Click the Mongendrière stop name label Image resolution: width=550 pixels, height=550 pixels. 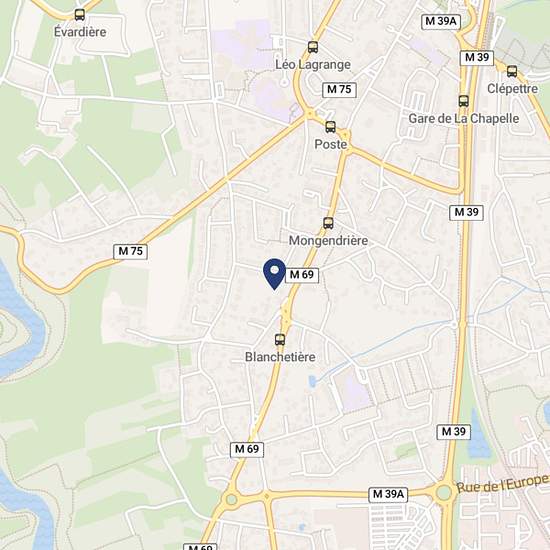pos(328,241)
